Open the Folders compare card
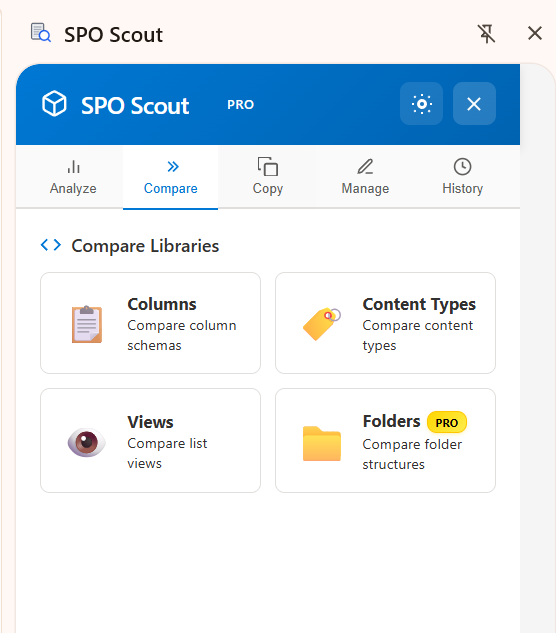Image resolution: width=556 pixels, height=633 pixels. (x=385, y=440)
